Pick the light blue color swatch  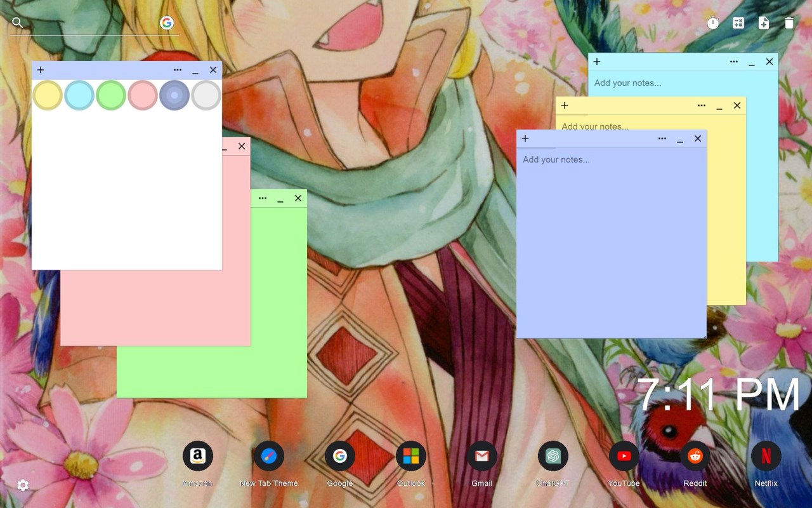(79, 95)
